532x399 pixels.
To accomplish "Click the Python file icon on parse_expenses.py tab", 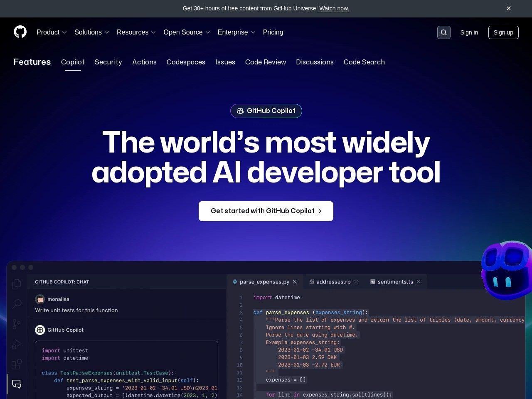I will point(235,282).
